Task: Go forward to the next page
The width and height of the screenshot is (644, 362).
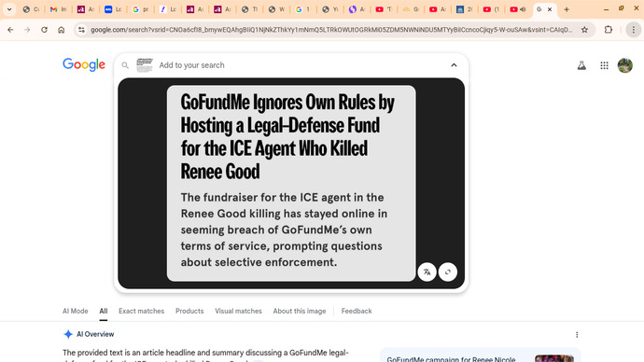Action: [27, 30]
